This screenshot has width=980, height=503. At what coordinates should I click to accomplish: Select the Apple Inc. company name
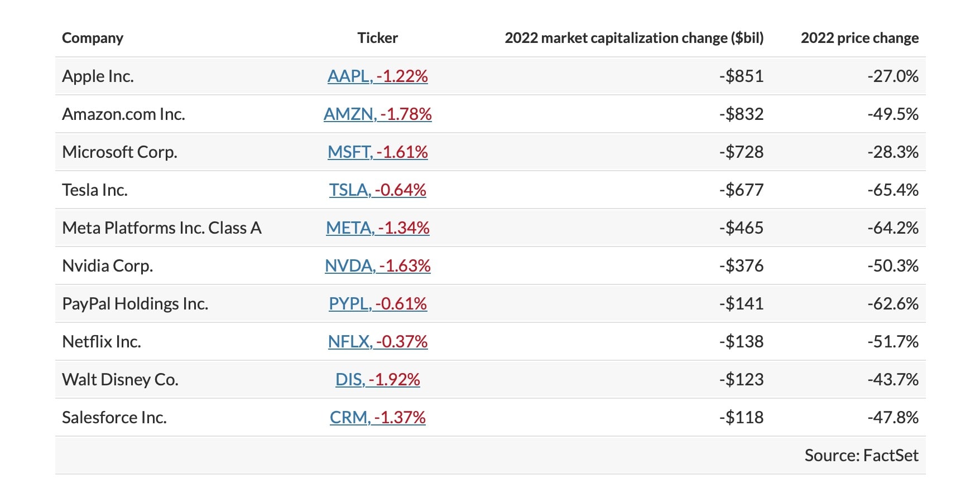click(98, 76)
